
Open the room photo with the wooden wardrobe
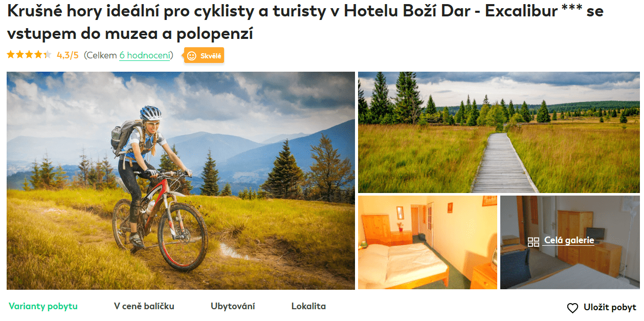(x=570, y=242)
